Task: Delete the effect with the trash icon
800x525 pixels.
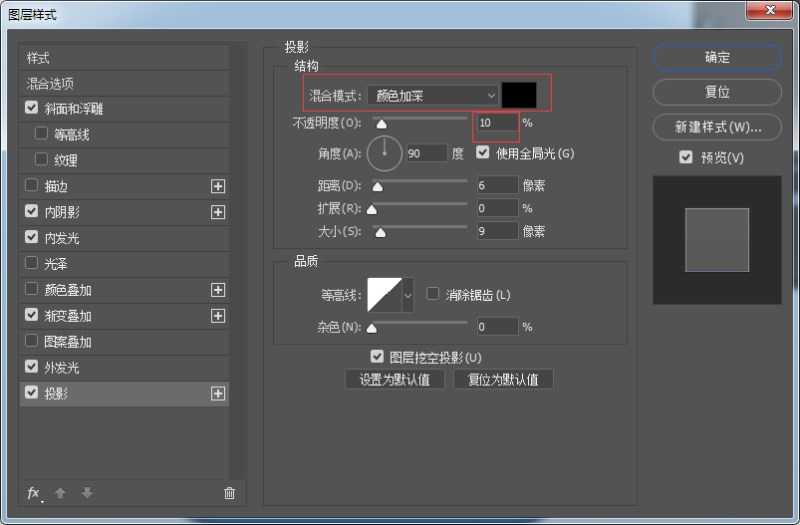Action: (x=230, y=493)
